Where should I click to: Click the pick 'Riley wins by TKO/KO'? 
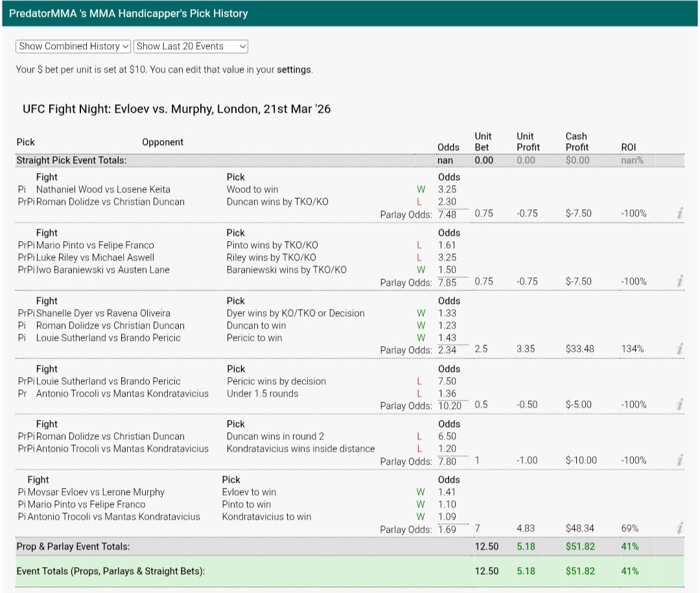point(272,258)
